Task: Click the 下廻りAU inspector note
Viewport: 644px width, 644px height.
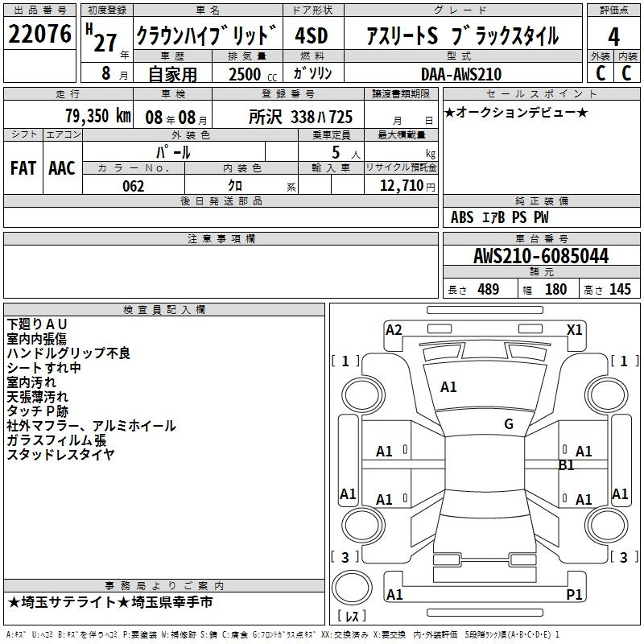Action: click(x=38, y=324)
